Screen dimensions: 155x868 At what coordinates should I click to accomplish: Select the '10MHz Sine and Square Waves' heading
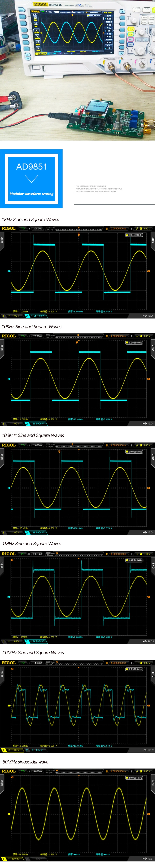[33, 652]
